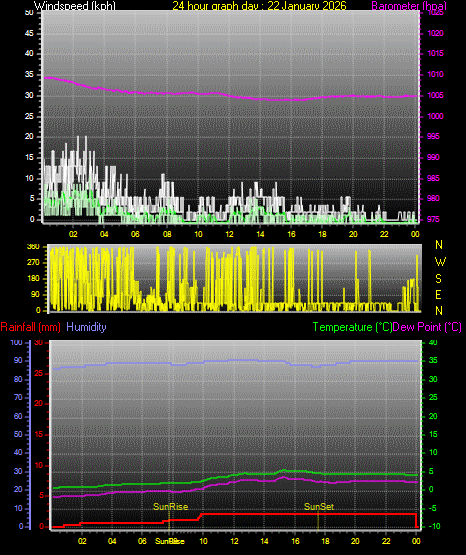The image size is (466, 555).
Task: Select the upper N compass letter
Action: coord(439,245)
